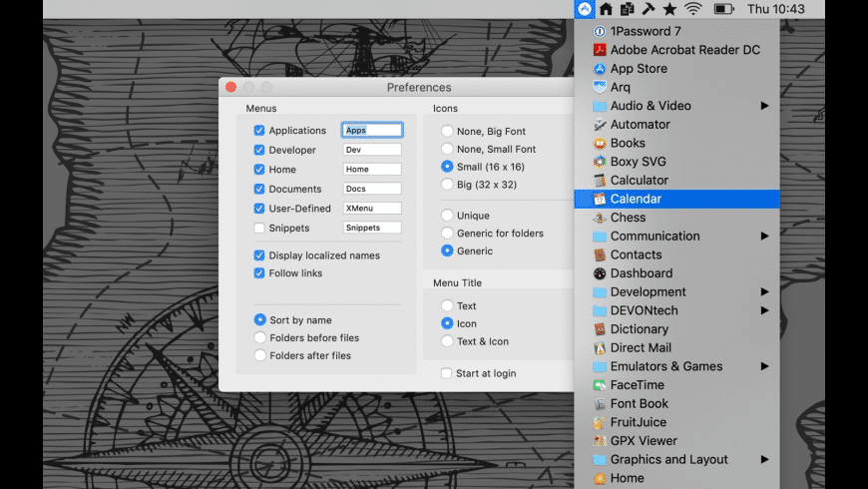Click the Direct Mail app icon
The width and height of the screenshot is (868, 489).
point(600,347)
